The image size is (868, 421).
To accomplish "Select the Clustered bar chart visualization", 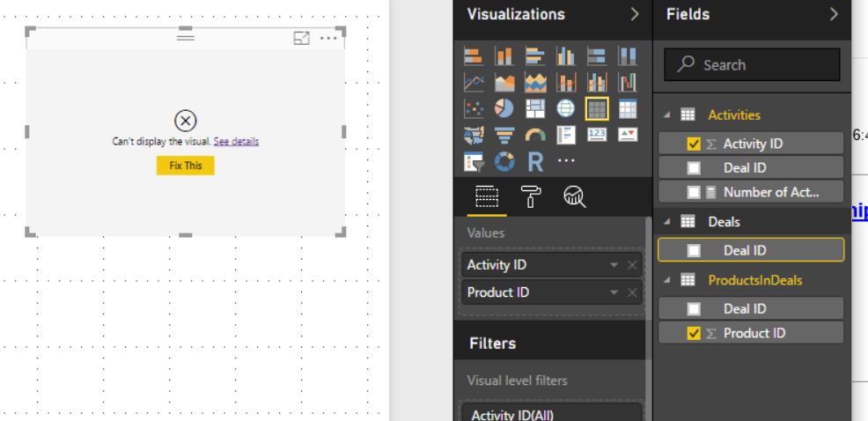I will pos(535,56).
